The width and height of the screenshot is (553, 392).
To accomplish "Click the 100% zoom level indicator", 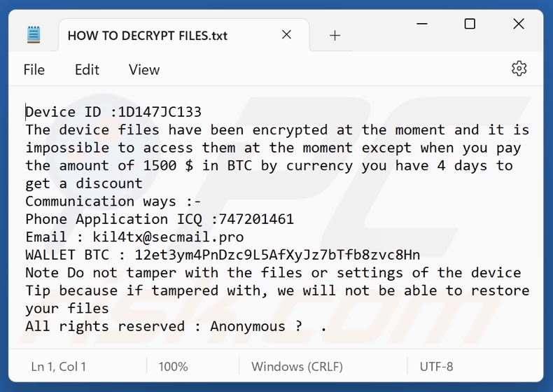I will [x=173, y=366].
